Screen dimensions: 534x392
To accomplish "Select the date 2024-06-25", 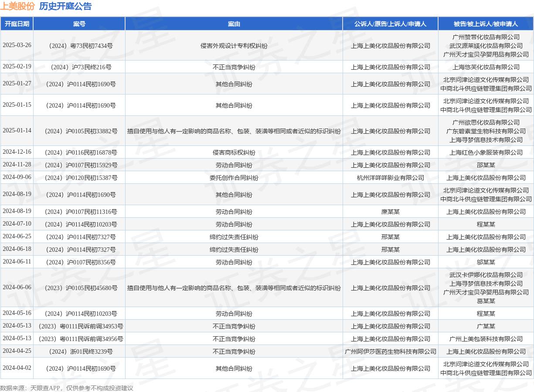I will (17, 237).
